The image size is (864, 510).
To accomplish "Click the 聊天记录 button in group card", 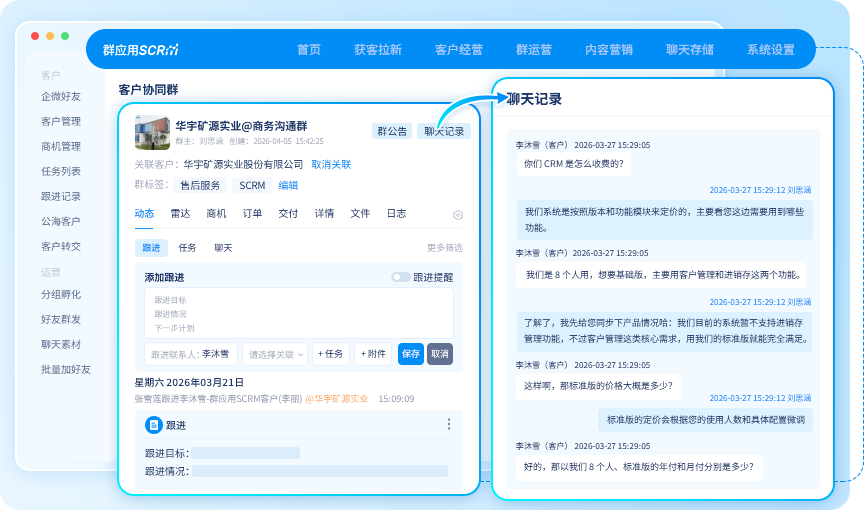I will (x=444, y=131).
